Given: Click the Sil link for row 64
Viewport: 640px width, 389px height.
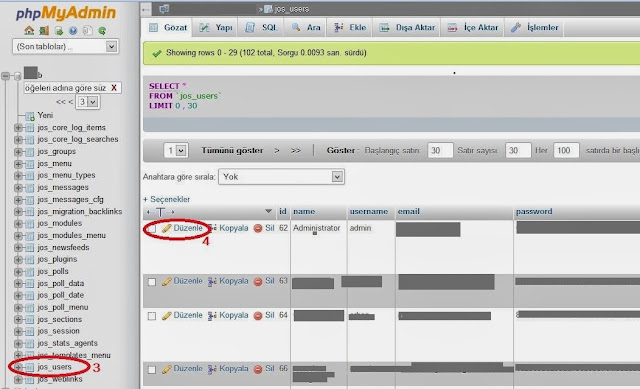Looking at the screenshot, I should click(269, 316).
